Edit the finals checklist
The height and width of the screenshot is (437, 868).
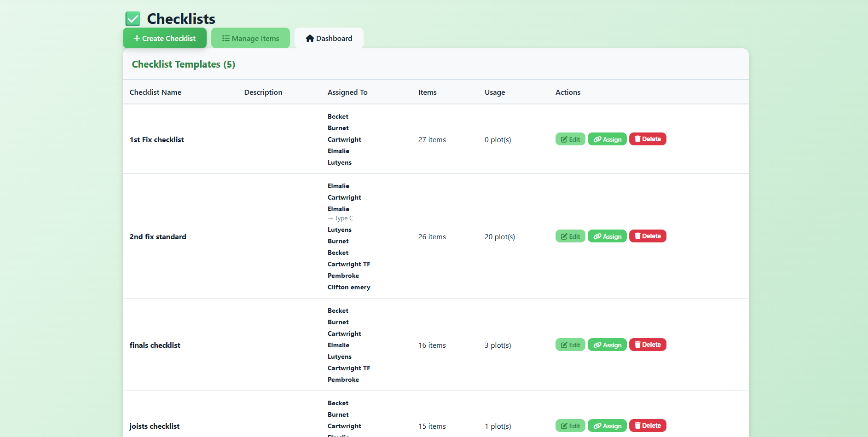click(570, 345)
